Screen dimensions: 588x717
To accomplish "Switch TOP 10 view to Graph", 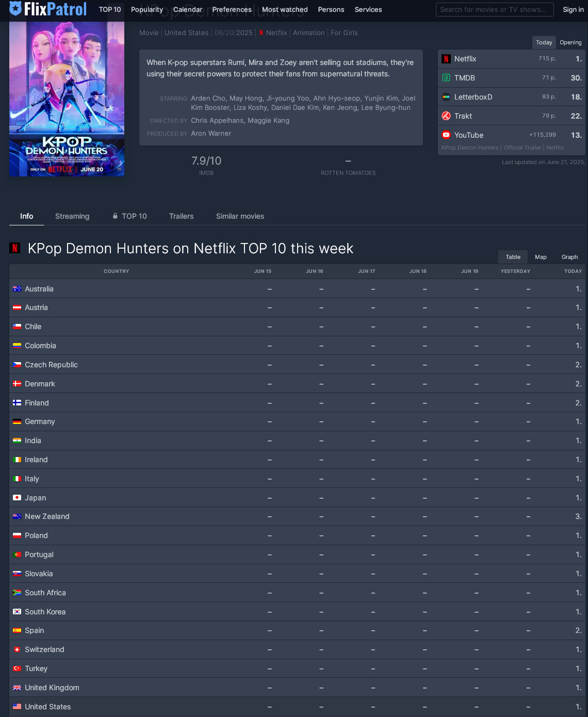I will coord(569,257).
